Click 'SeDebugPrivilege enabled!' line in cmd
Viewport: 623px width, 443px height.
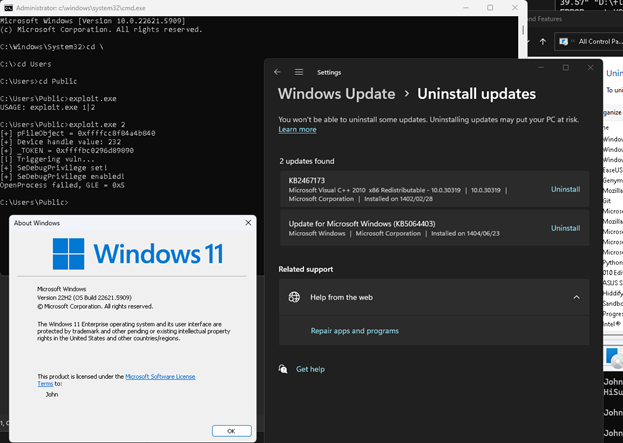tap(62, 176)
